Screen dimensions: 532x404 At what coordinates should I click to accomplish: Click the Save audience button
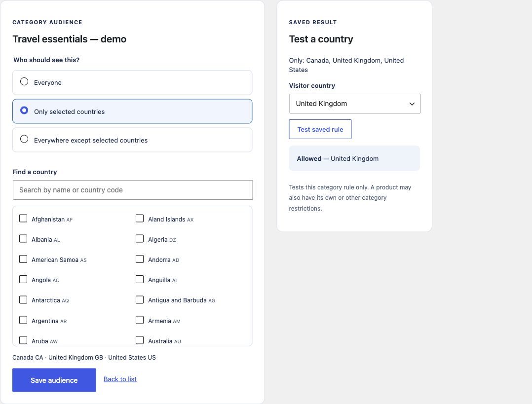coord(54,380)
